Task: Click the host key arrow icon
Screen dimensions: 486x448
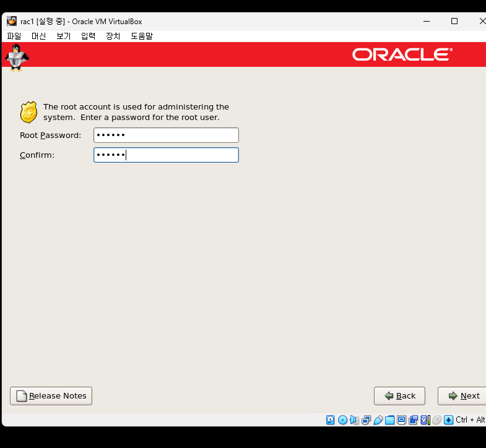Action: point(448,420)
